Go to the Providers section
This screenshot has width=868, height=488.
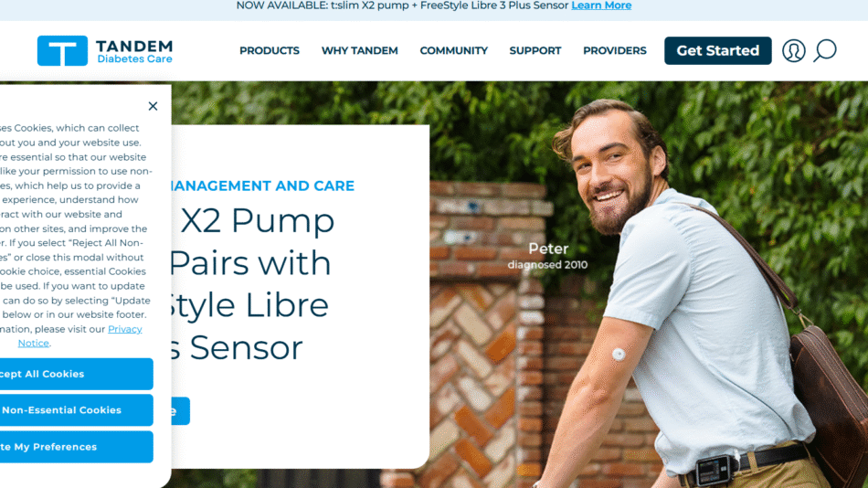coord(615,50)
